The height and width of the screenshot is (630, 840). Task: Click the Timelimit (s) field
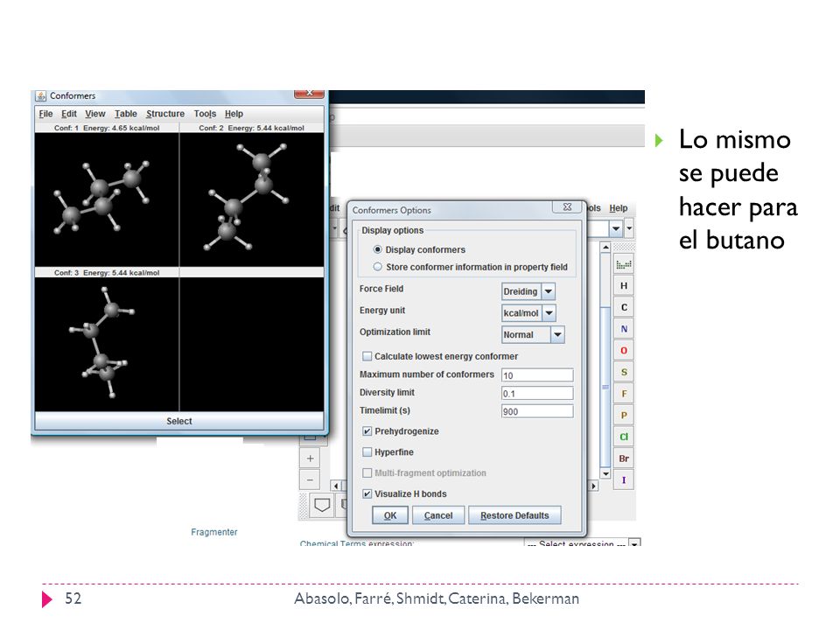coord(537,411)
